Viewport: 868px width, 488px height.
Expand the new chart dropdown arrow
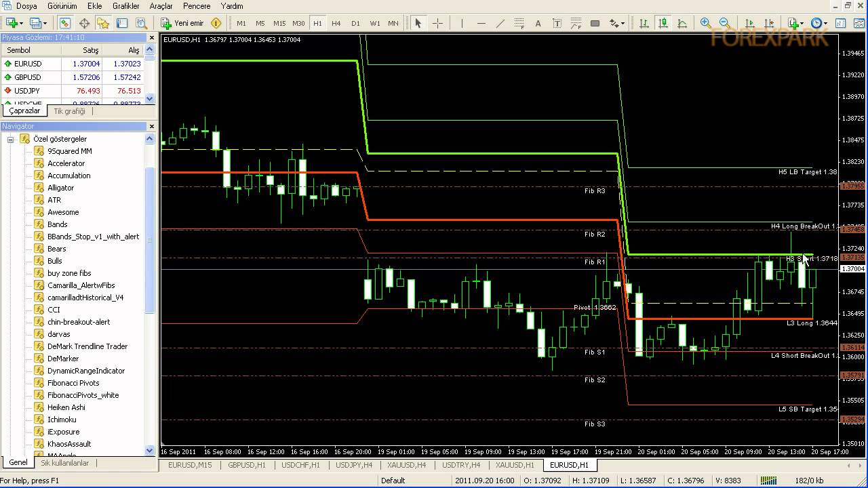(22, 23)
